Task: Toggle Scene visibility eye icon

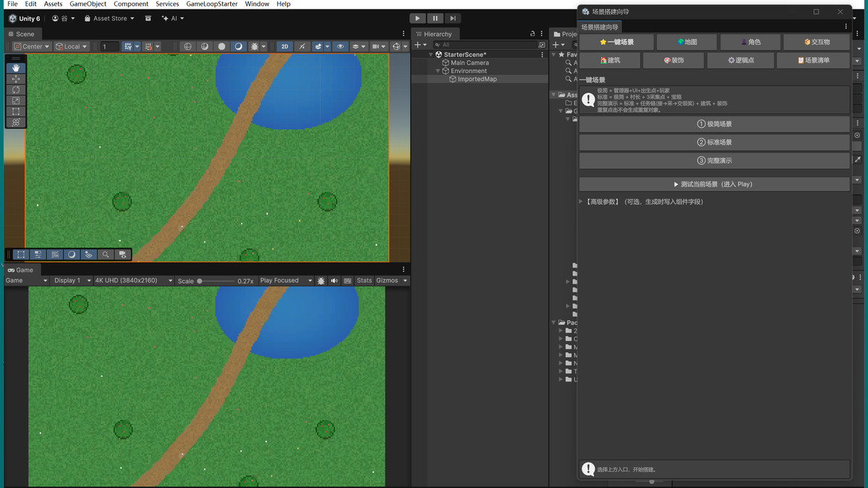Action: (x=340, y=46)
